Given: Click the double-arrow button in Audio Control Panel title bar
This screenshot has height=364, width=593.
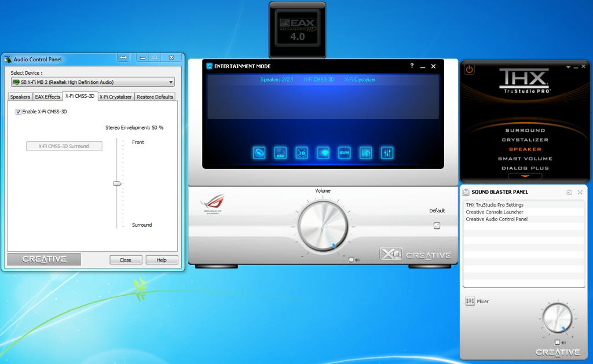Looking at the screenshot, I should [x=123, y=57].
